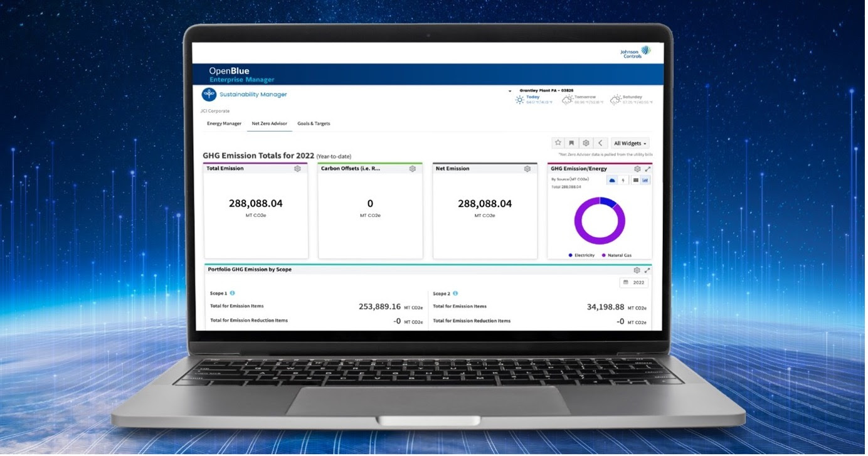Expand GHG Emission/Energy widget to fullscreen
The image size is (868, 456).
click(648, 169)
